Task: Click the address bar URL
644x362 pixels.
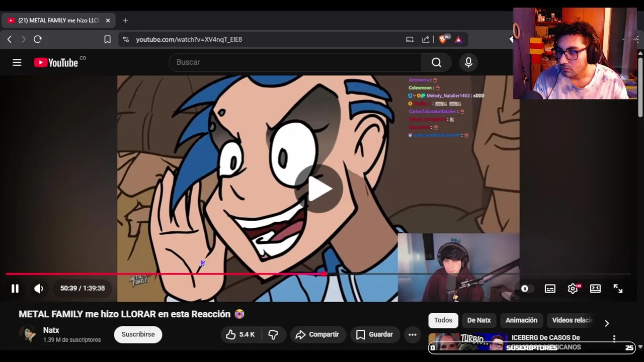Action: click(x=189, y=39)
